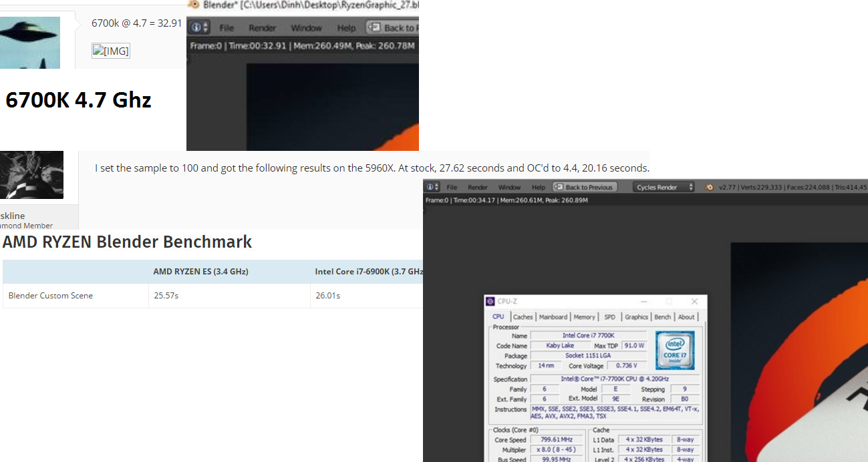Click the render stats line showing Time:00:34.17
868x462 pixels.
(x=507, y=200)
